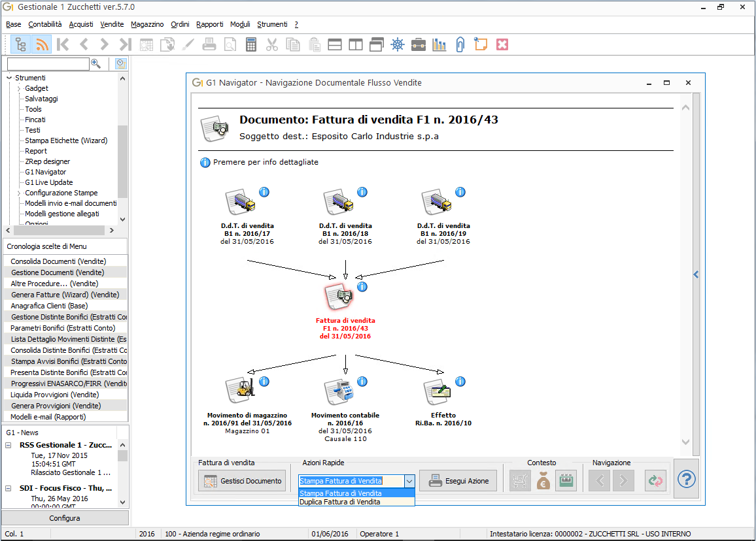756x541 pixels.
Task: Go to previous record toolbar arrow
Action: tap(84, 45)
